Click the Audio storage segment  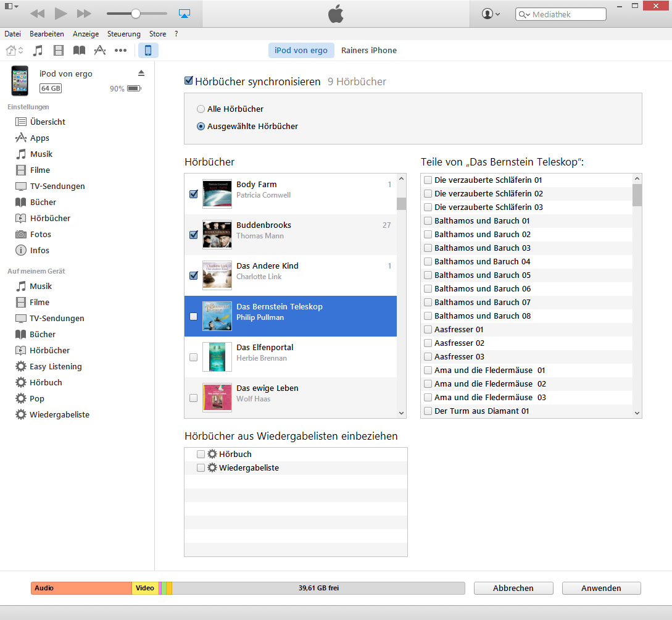pyautogui.click(x=81, y=589)
